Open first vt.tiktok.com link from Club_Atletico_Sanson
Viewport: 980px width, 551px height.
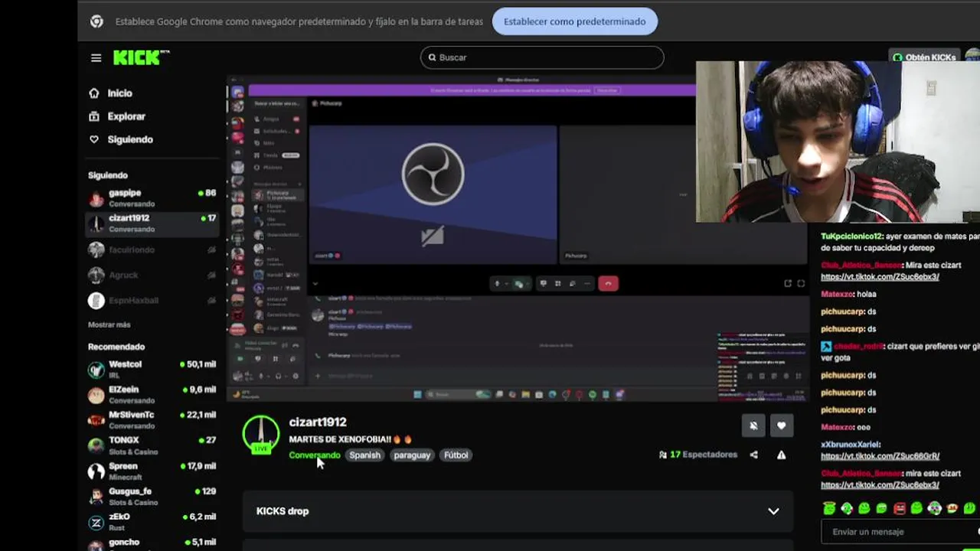pyautogui.click(x=880, y=276)
